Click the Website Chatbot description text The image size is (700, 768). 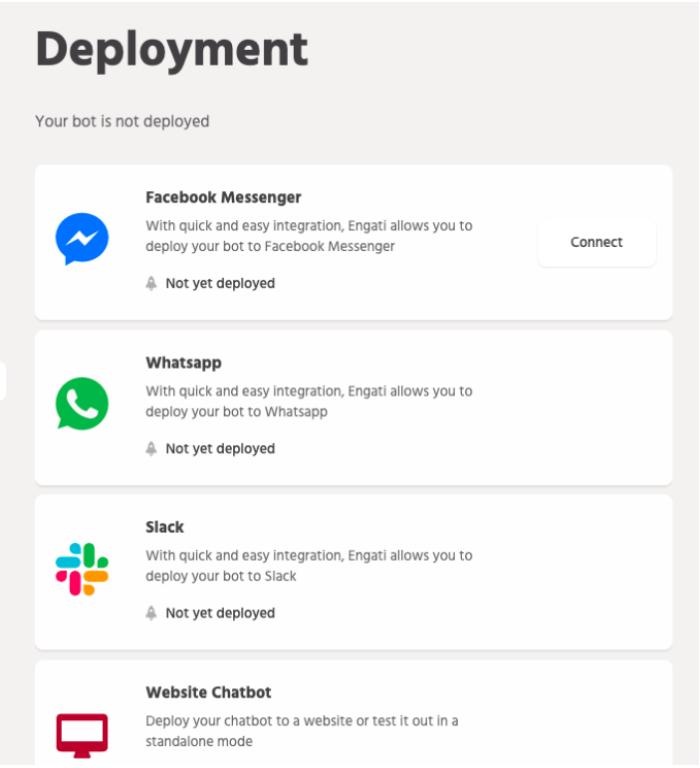click(x=302, y=731)
